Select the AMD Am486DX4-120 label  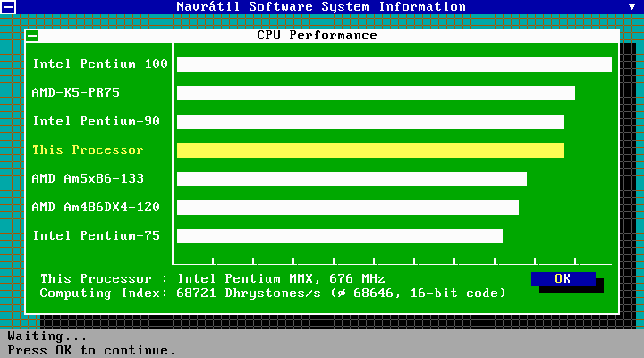click(x=96, y=207)
